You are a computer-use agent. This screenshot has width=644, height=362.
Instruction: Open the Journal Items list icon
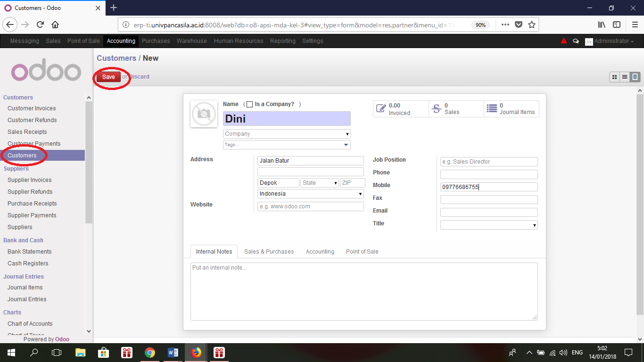coord(492,108)
